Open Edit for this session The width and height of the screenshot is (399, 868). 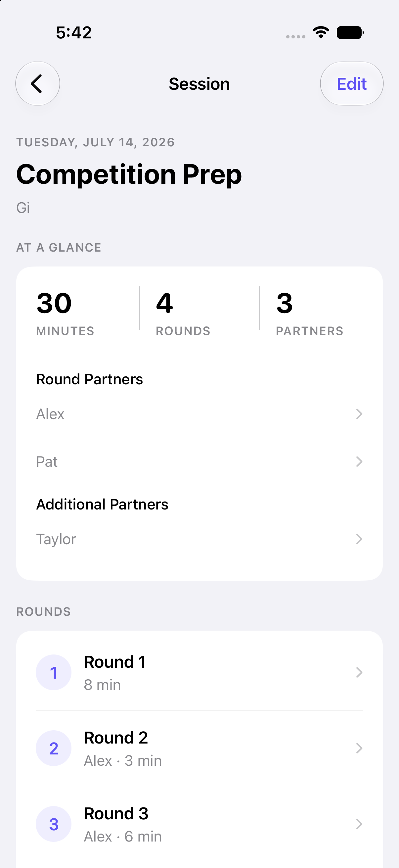352,83
